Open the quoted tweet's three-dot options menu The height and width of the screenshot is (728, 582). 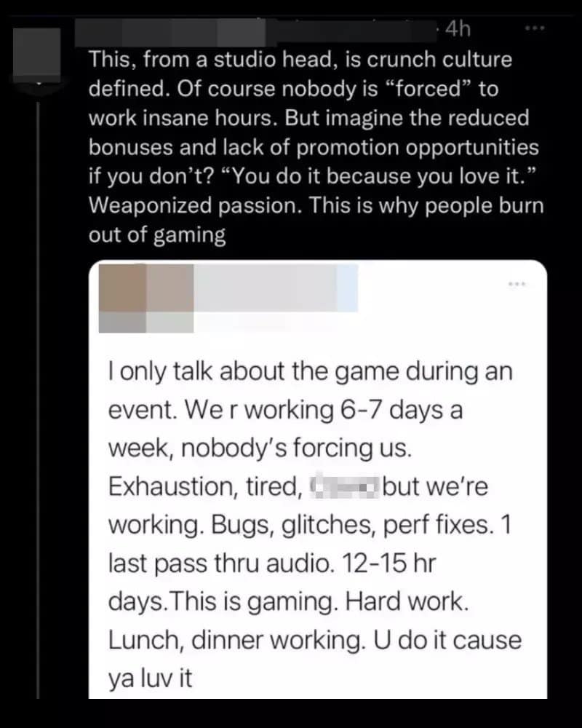516,283
